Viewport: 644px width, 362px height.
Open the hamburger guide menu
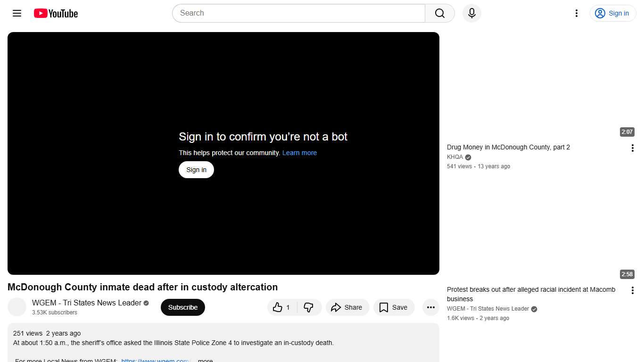(17, 13)
